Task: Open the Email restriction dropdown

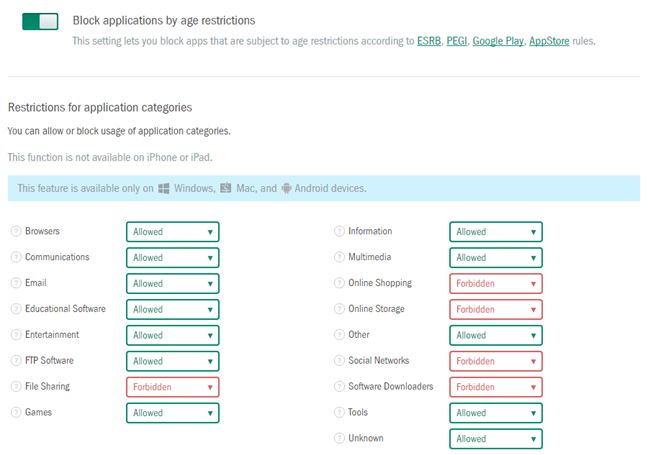Action: tap(173, 283)
